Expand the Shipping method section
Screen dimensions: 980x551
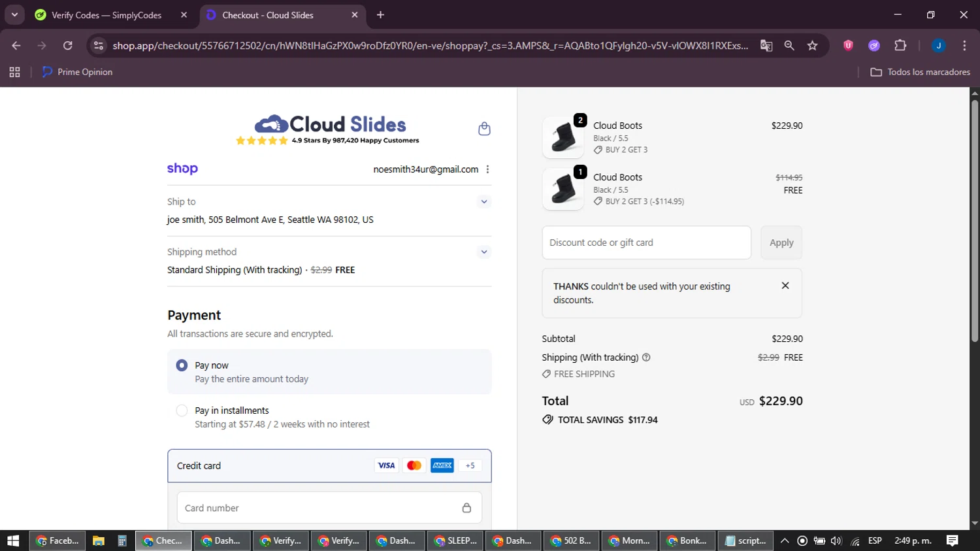(484, 252)
